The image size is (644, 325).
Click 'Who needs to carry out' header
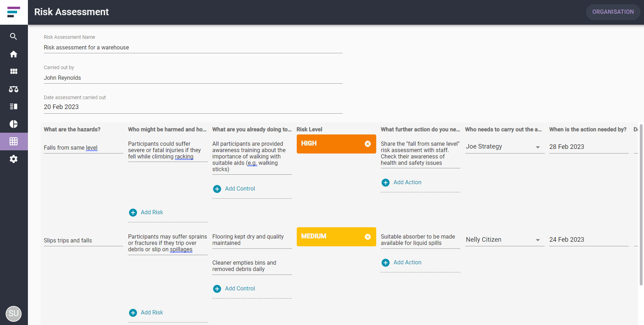click(x=503, y=130)
